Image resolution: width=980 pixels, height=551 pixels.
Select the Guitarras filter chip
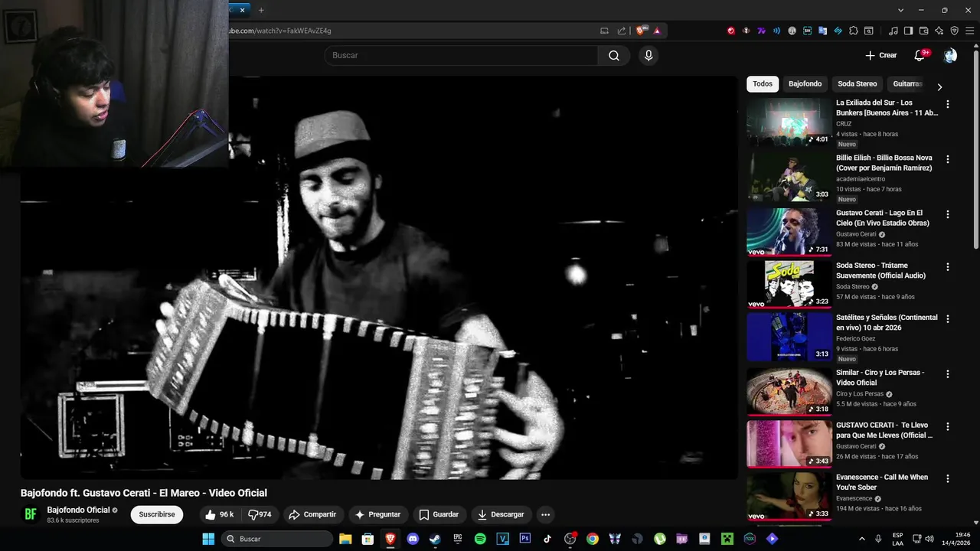[x=907, y=83]
